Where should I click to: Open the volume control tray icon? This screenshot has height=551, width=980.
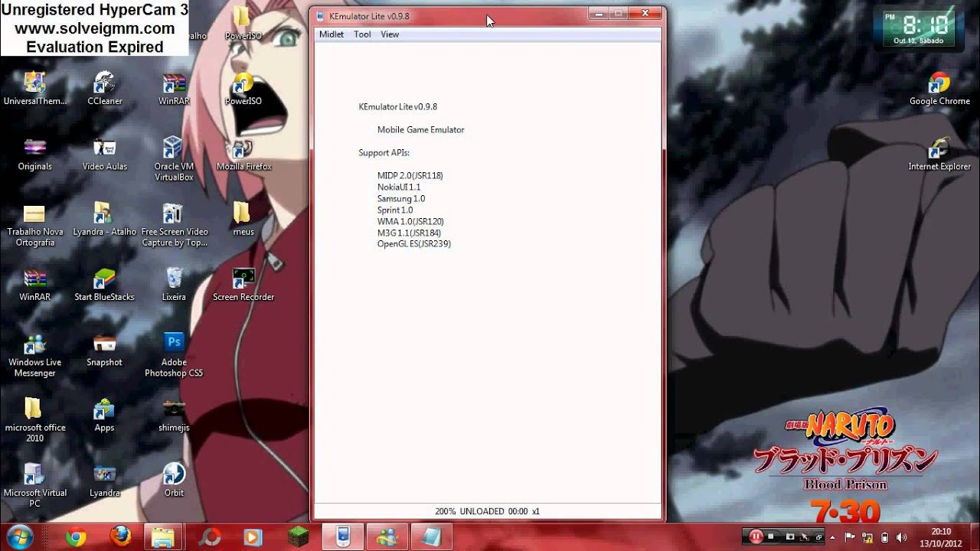(902, 536)
